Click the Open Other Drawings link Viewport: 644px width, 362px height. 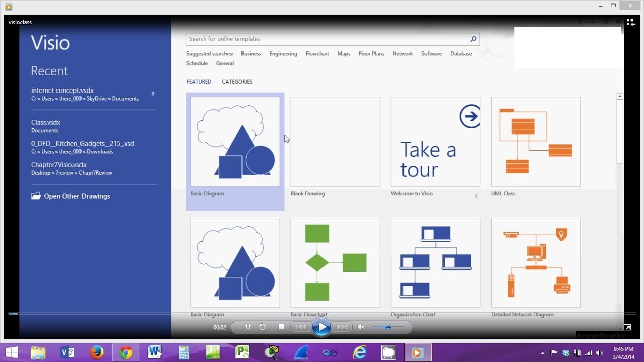(x=77, y=196)
